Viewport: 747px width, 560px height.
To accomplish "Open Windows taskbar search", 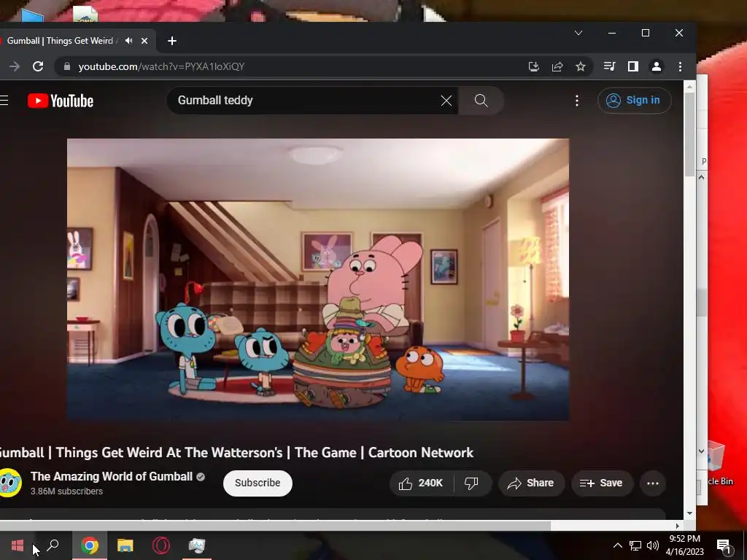I will [53, 545].
